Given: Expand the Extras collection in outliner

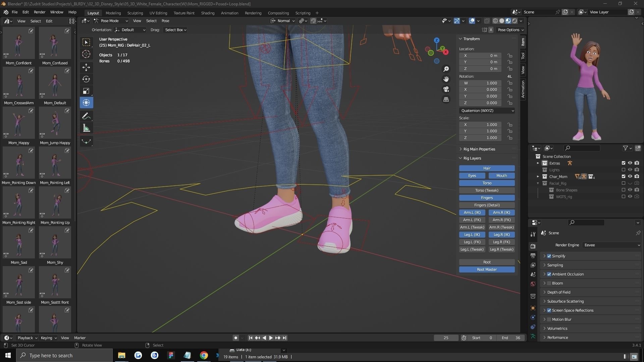Looking at the screenshot, I should tap(538, 163).
